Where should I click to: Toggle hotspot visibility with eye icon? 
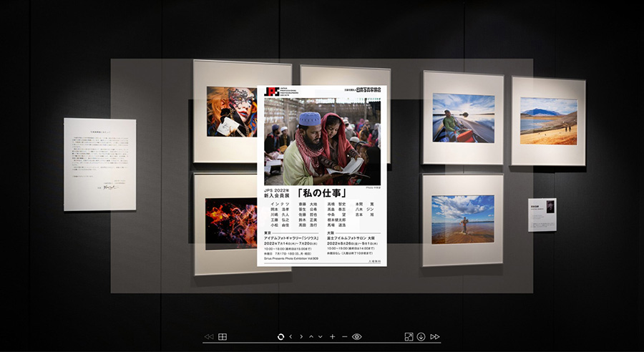click(357, 336)
